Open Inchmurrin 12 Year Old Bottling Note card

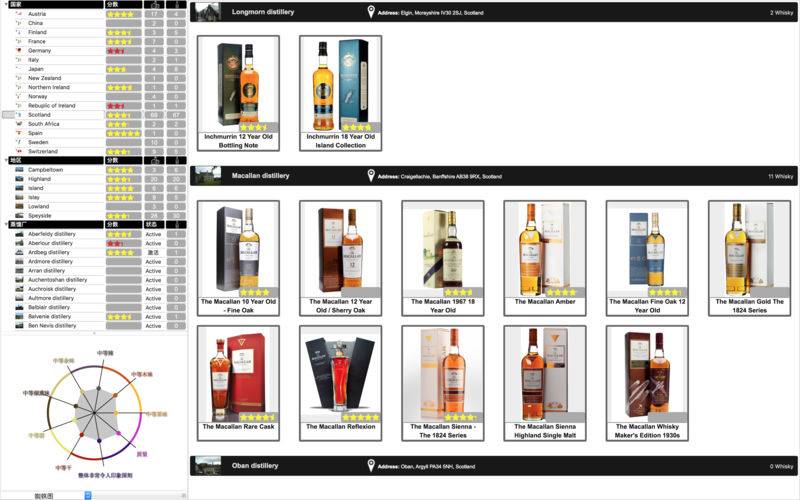click(238, 93)
